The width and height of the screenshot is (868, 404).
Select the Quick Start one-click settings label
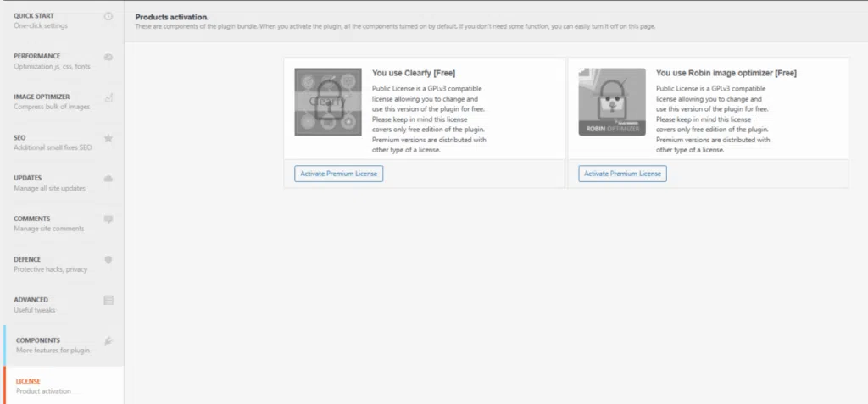(x=40, y=20)
